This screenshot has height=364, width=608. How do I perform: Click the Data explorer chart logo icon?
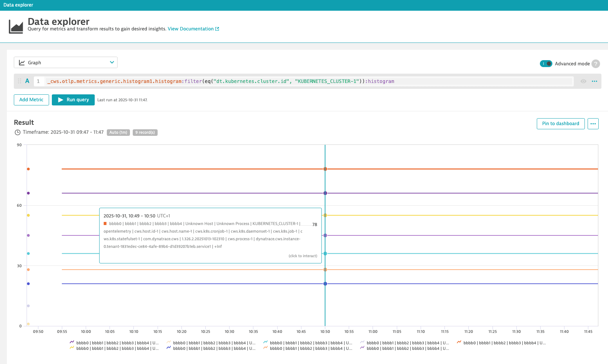click(x=16, y=27)
